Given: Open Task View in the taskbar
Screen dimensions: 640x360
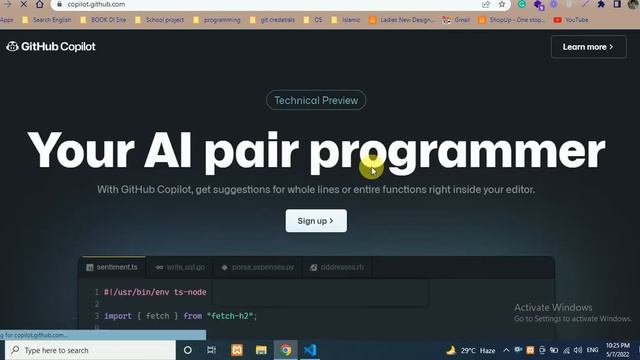Looking at the screenshot, I should [x=212, y=350].
